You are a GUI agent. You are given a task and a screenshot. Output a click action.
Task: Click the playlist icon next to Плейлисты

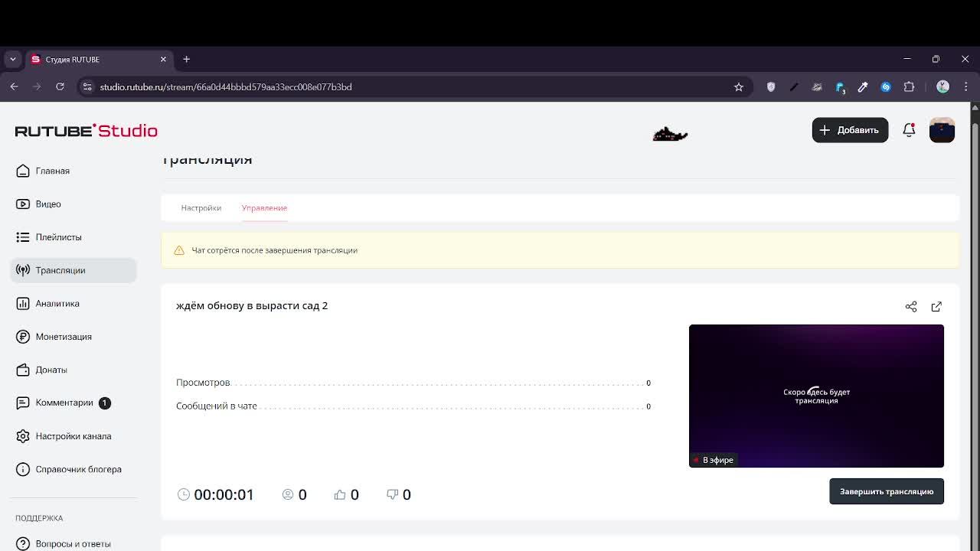click(x=23, y=237)
